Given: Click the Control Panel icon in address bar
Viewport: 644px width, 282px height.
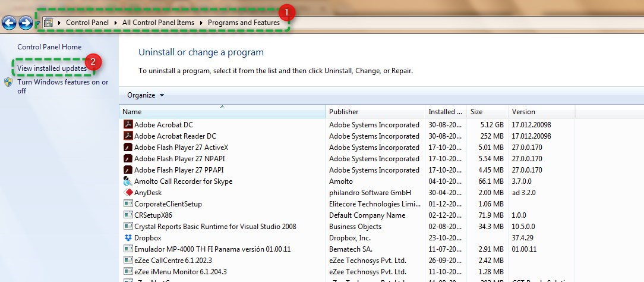Looking at the screenshot, I should click(49, 23).
